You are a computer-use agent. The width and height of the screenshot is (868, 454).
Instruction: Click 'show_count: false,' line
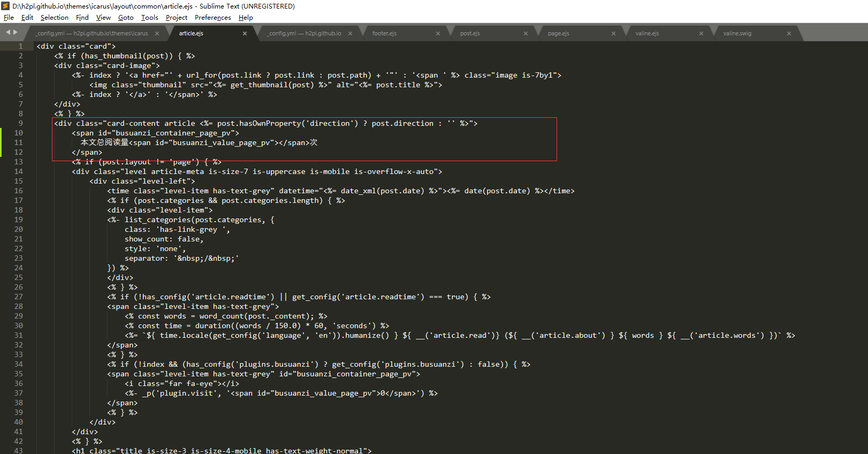coord(164,239)
